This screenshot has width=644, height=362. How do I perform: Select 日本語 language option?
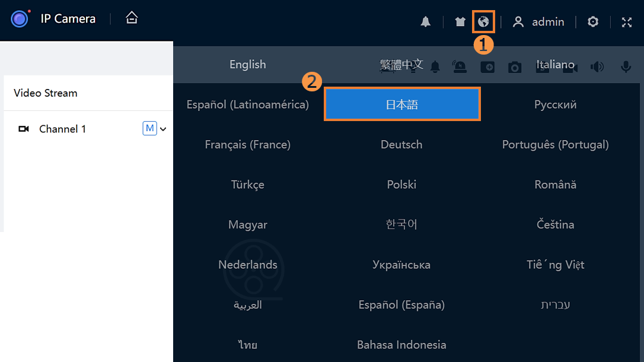tap(402, 104)
